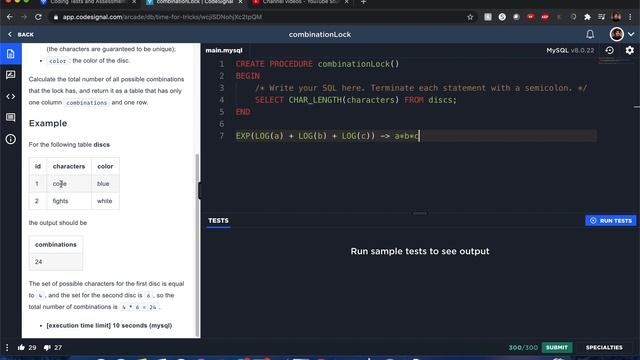Open a new browser tab
Image resolution: width=640 pixels, height=360 pixels.
(363, 2)
